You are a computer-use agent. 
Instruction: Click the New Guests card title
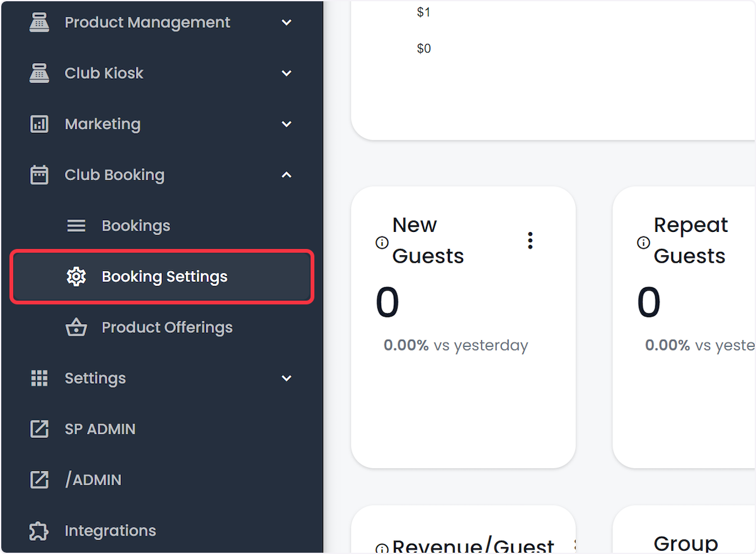pos(428,240)
